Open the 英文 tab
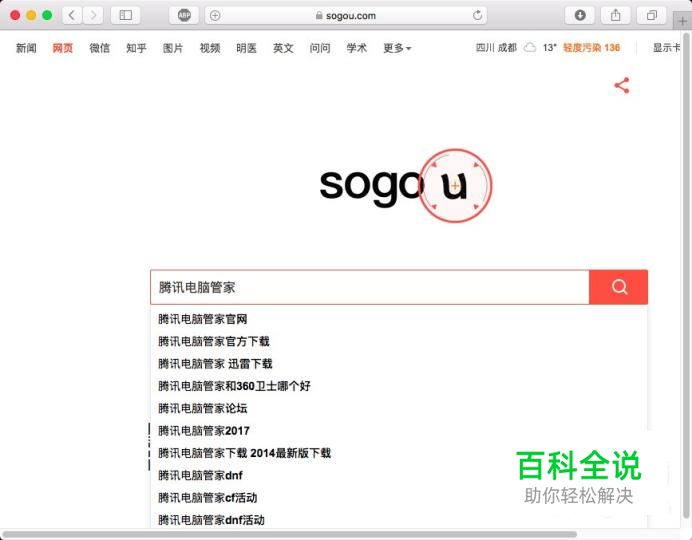Image resolution: width=692 pixels, height=540 pixels. [x=283, y=48]
